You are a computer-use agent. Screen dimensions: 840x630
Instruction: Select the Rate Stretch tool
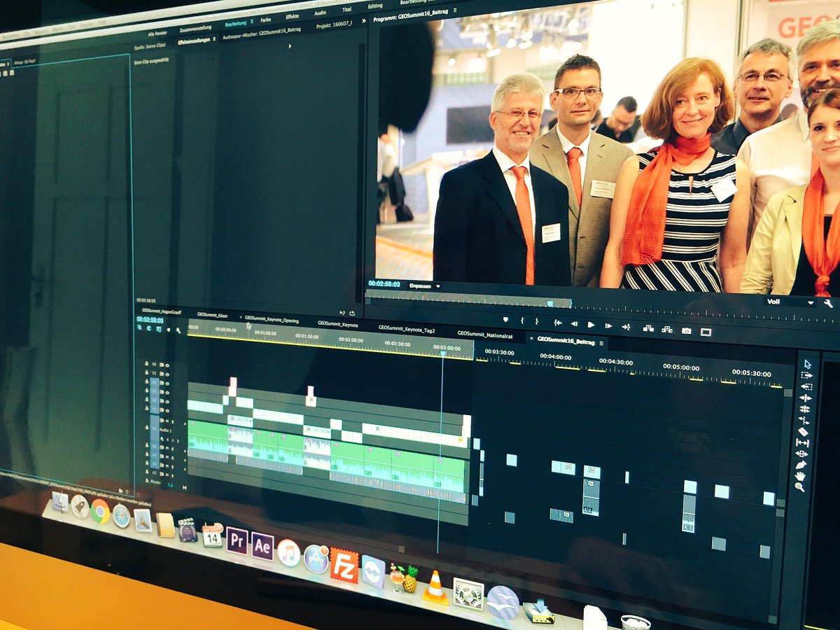[804, 420]
